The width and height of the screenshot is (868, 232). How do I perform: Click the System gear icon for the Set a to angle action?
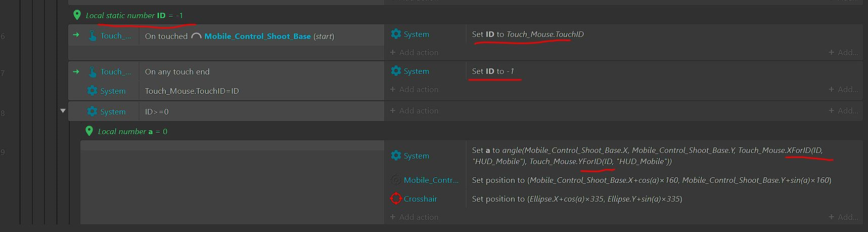pos(396,156)
